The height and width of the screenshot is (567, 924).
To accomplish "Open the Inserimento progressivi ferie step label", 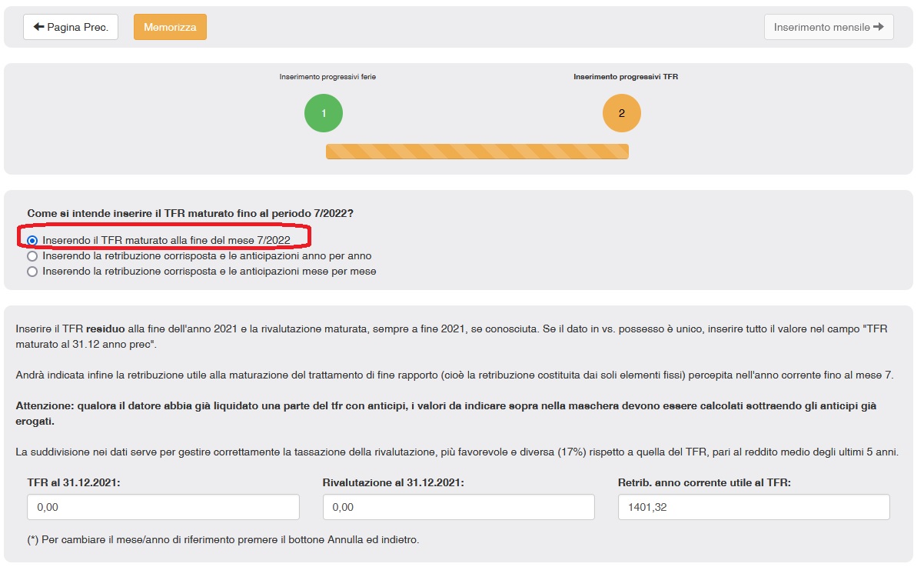I will pos(327,77).
